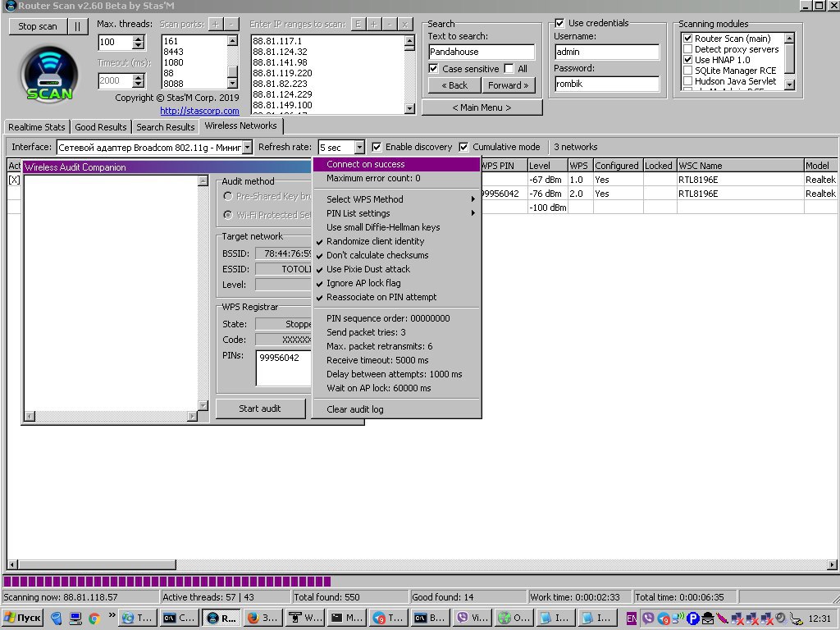Image resolution: width=840 pixels, height=630 pixels.
Task: Open the Refresh rate dropdown
Action: [x=359, y=148]
